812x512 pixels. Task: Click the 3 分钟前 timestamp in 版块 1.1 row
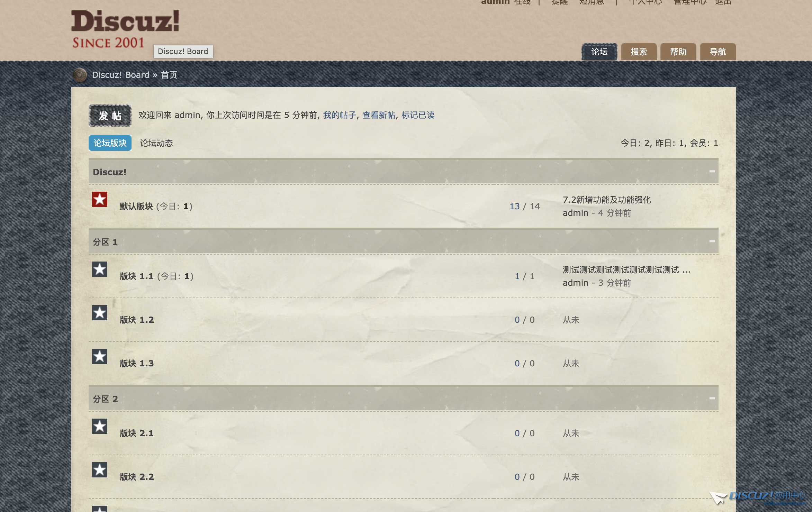(614, 283)
